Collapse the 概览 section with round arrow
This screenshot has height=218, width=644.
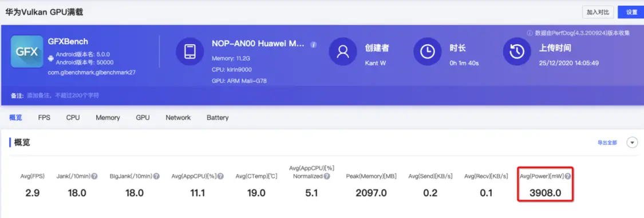click(632, 142)
